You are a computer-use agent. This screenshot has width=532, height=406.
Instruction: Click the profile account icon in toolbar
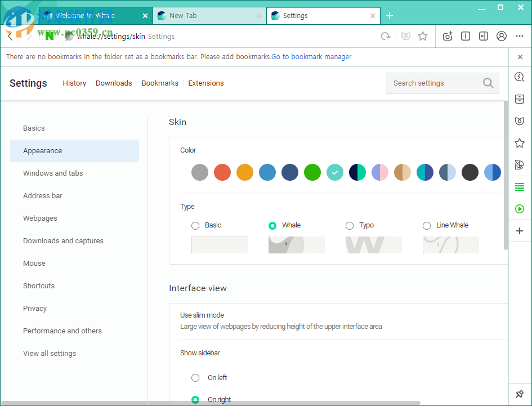[x=501, y=35]
